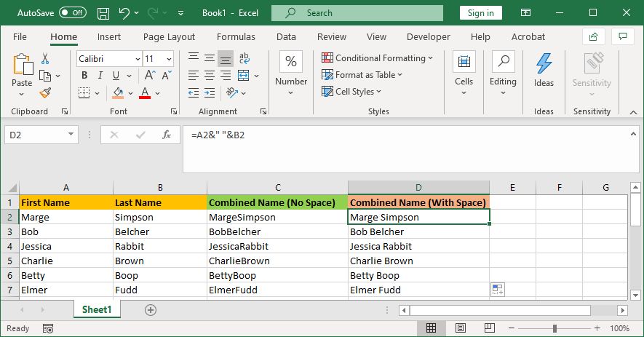Switch to the Page Layout ribbon tab

coord(169,36)
